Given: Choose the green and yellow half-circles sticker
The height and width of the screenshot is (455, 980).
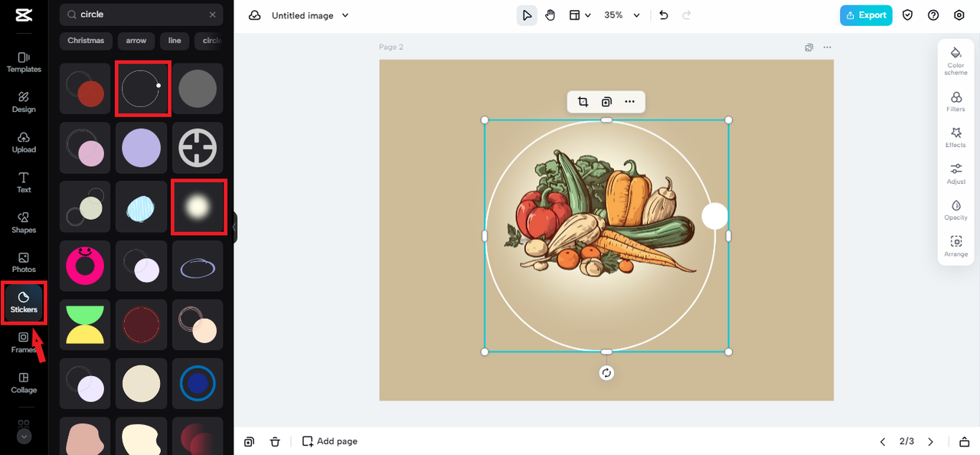Looking at the screenshot, I should (85, 325).
